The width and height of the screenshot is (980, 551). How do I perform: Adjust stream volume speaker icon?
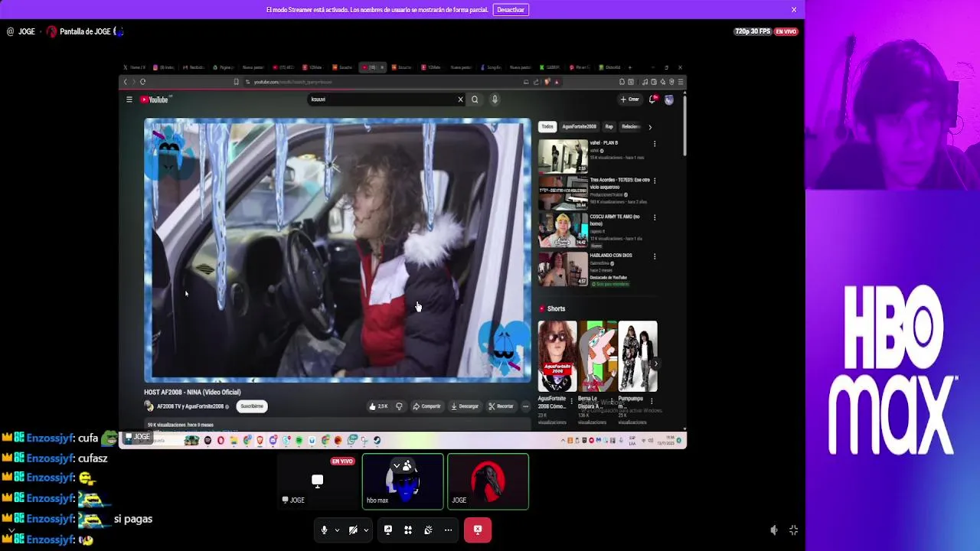click(x=774, y=530)
